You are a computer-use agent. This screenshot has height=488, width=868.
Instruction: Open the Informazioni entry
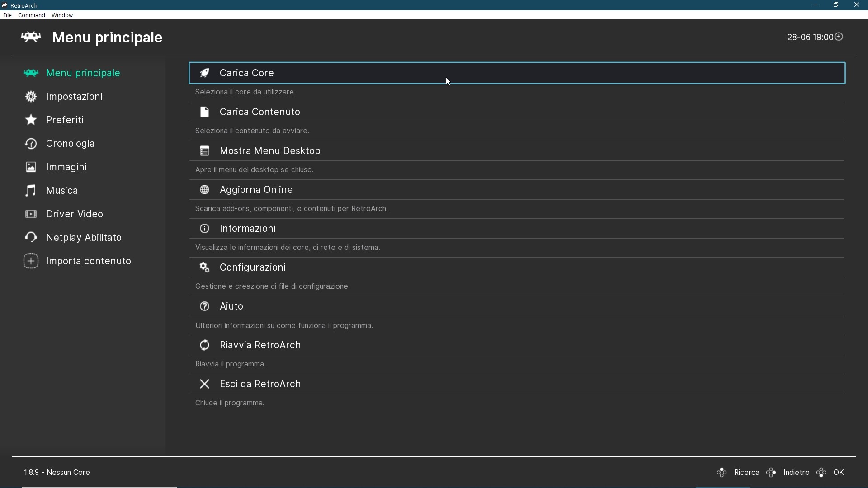pyautogui.click(x=517, y=229)
